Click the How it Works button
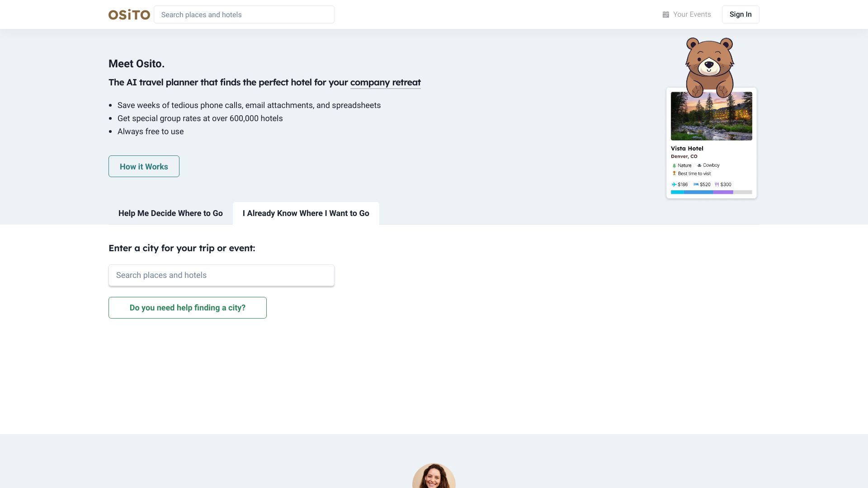Viewport: 868px width, 488px height. (x=144, y=166)
